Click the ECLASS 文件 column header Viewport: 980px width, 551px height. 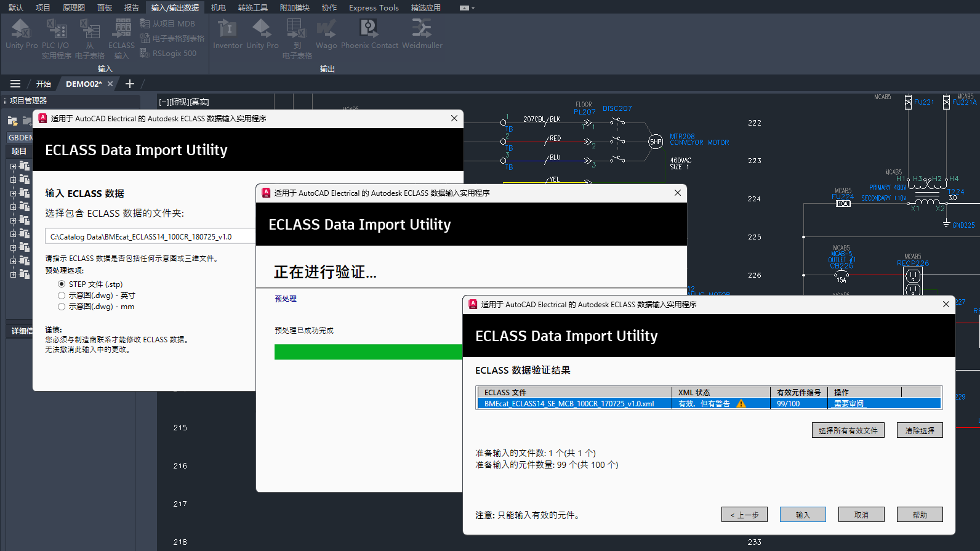(574, 392)
